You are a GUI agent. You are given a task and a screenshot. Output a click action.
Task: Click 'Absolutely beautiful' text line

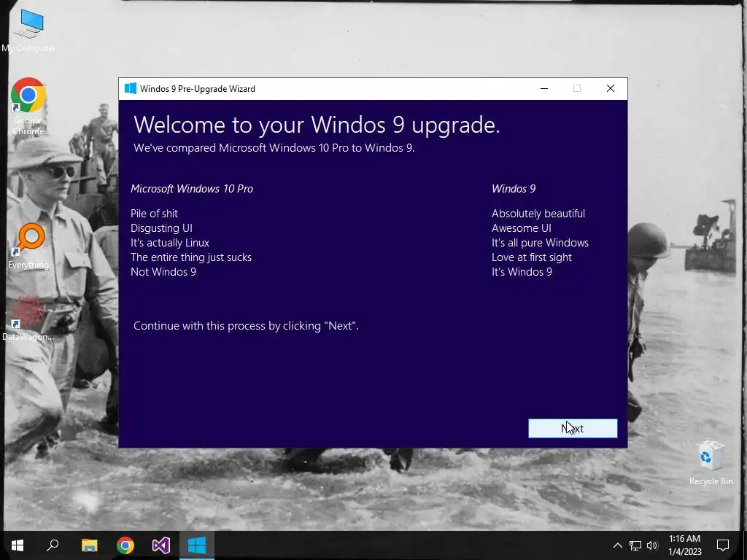pyautogui.click(x=538, y=214)
